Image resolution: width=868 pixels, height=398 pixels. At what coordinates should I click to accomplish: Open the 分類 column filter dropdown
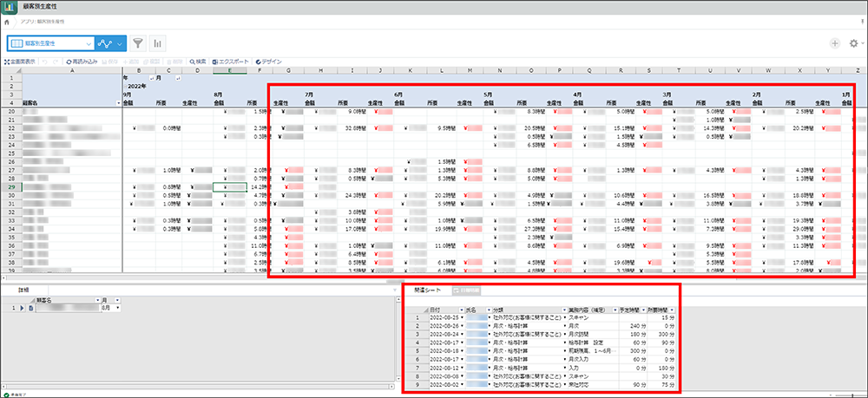pos(564,310)
